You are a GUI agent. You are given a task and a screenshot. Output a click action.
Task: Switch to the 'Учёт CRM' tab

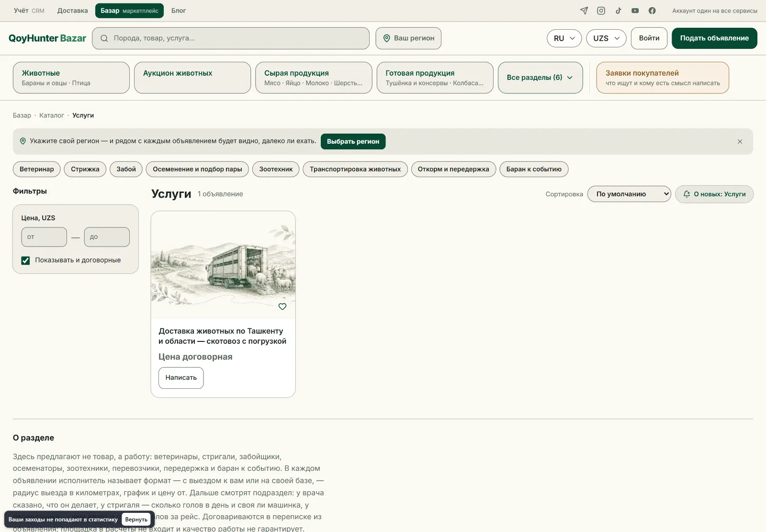tap(29, 11)
